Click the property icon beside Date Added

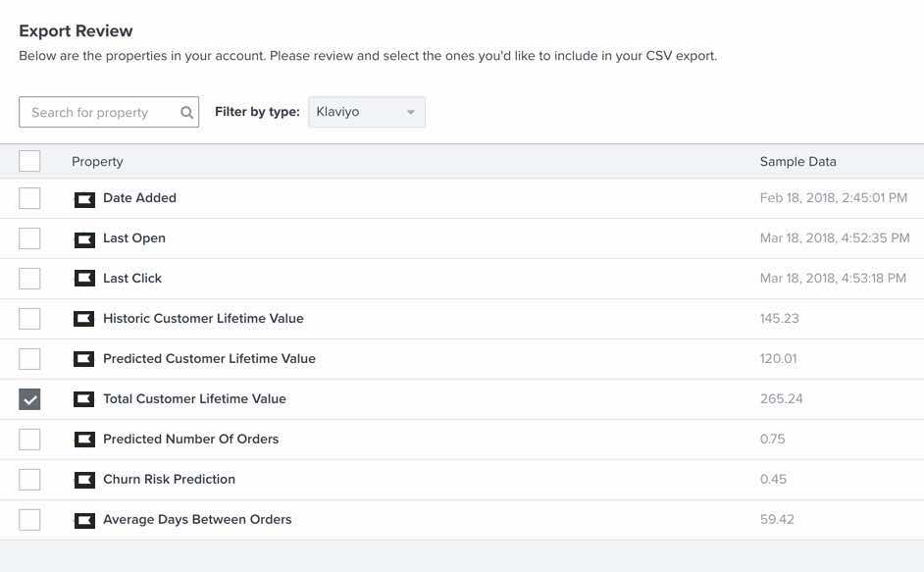(84, 197)
